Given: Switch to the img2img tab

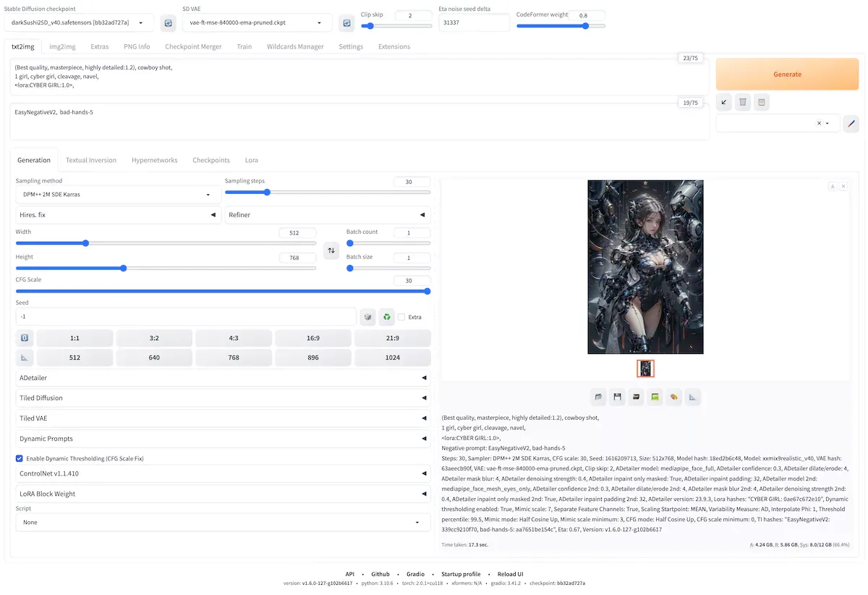Looking at the screenshot, I should [x=61, y=46].
